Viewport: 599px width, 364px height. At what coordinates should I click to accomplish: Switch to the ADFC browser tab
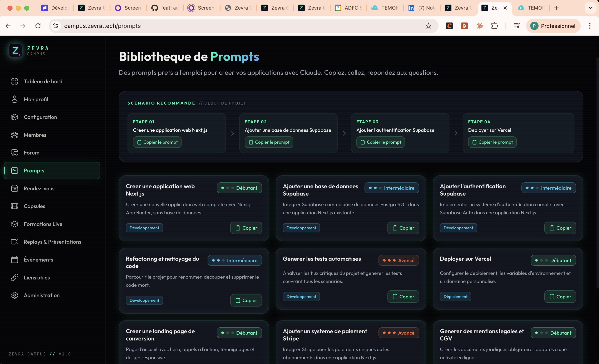pos(349,8)
